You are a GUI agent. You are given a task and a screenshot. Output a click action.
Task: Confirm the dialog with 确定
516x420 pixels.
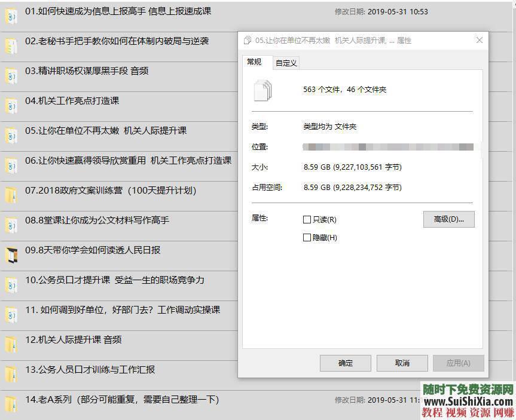(x=346, y=363)
